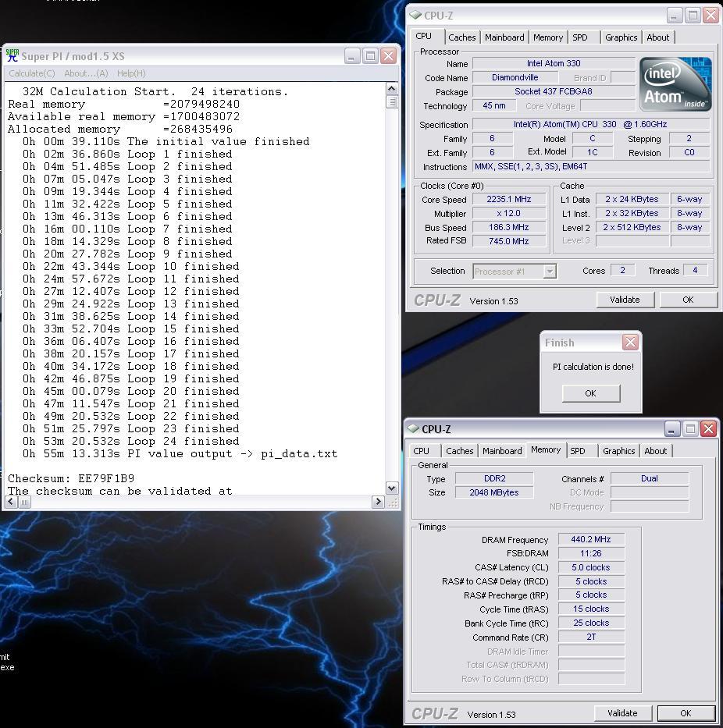Click Validate in bottom CPU-Z window
The width and height of the screenshot is (723, 728).
click(622, 713)
